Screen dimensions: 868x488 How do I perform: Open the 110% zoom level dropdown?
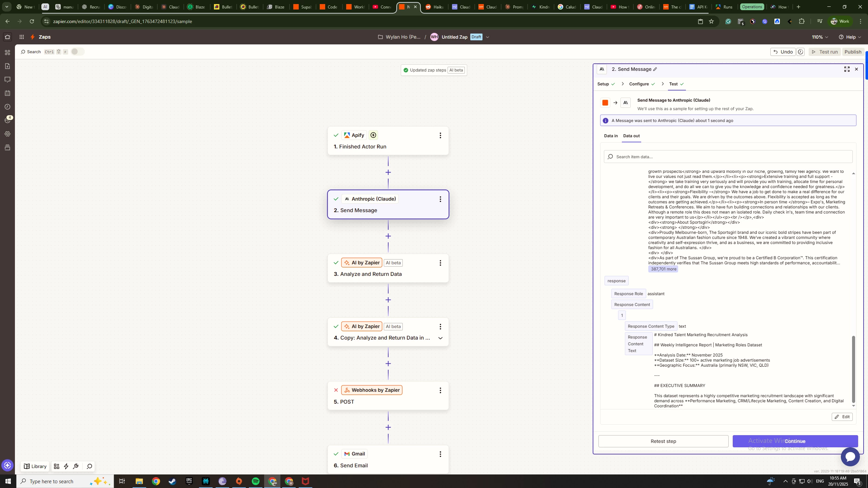tap(820, 37)
